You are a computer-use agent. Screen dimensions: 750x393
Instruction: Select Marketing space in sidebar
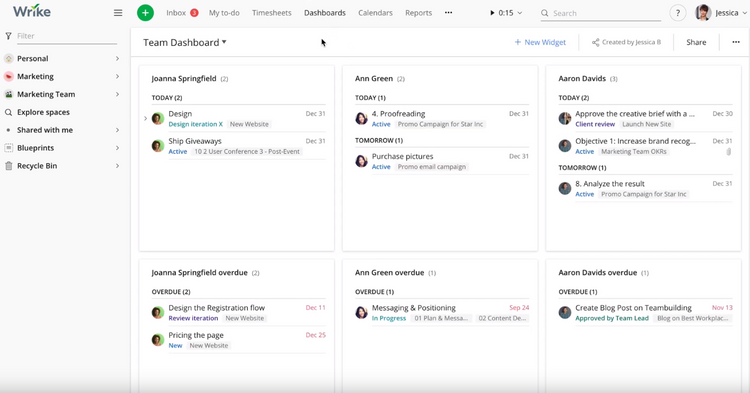(x=35, y=76)
